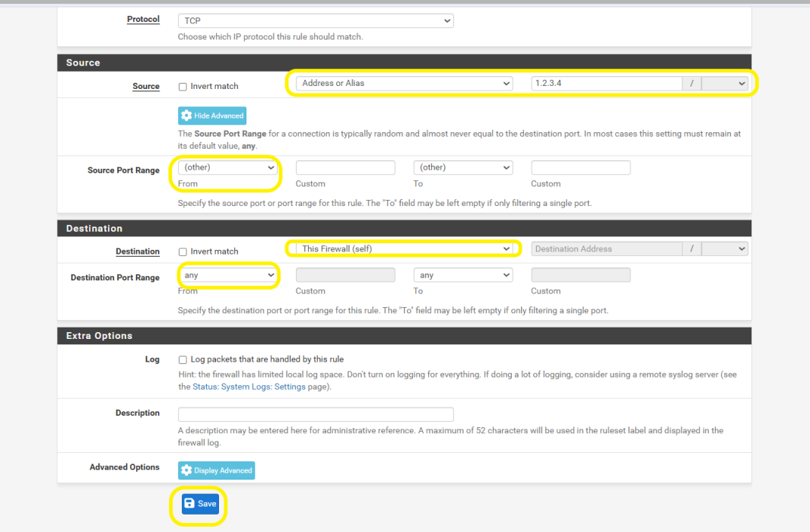Click the gear icon on Display Advanced

[x=186, y=470]
